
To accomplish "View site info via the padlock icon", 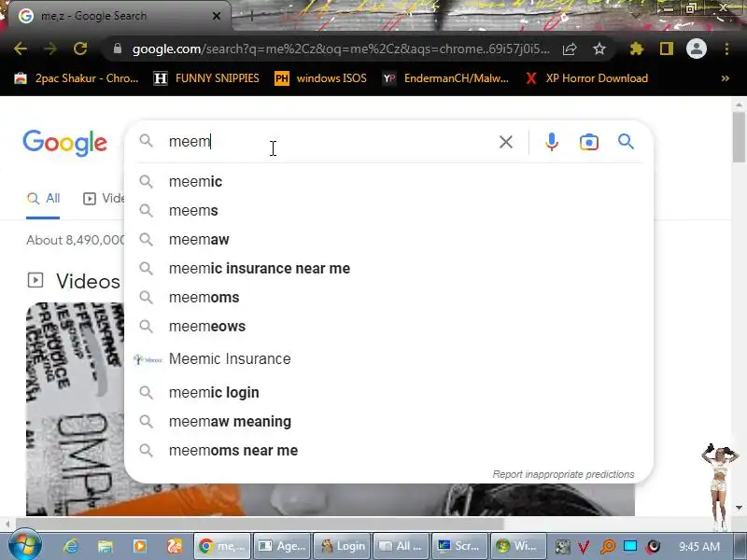I will click(x=118, y=49).
